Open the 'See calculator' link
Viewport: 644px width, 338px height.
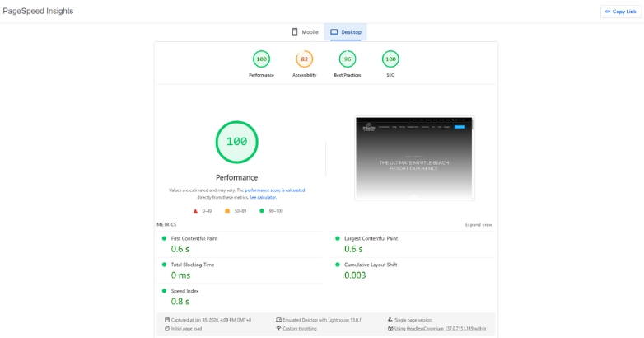[263, 197]
